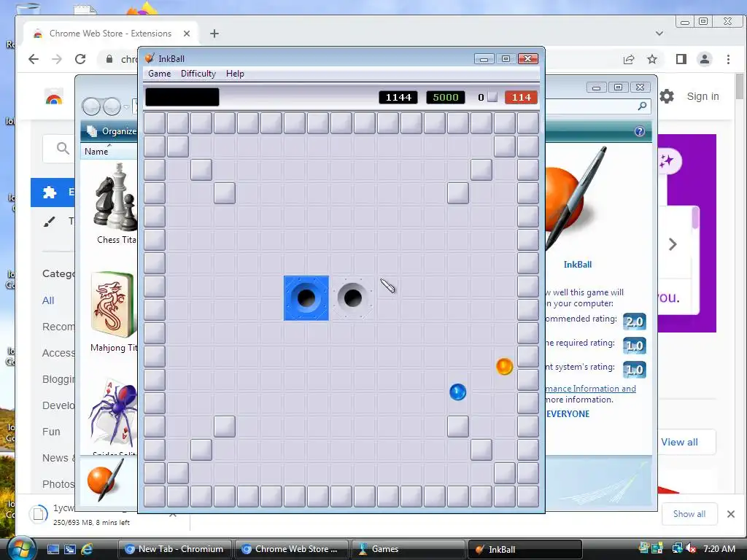Click the volume muted tray icon
The width and height of the screenshot is (747, 560).
[691, 549]
